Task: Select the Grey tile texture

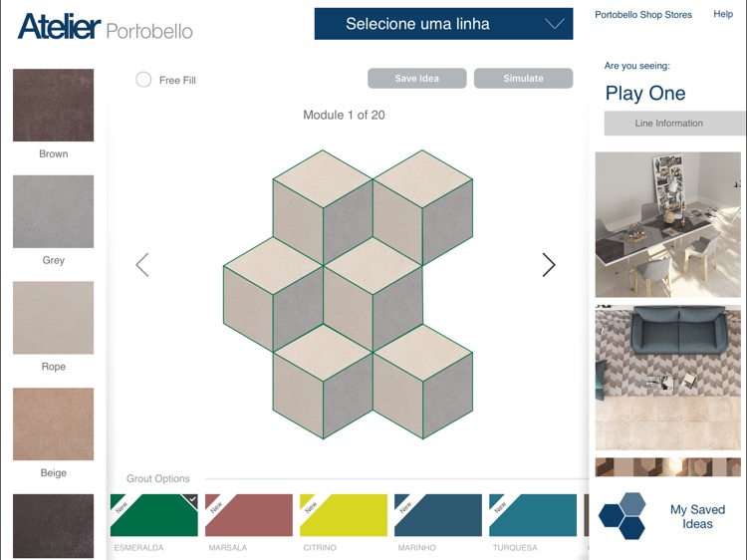Action: (54, 211)
